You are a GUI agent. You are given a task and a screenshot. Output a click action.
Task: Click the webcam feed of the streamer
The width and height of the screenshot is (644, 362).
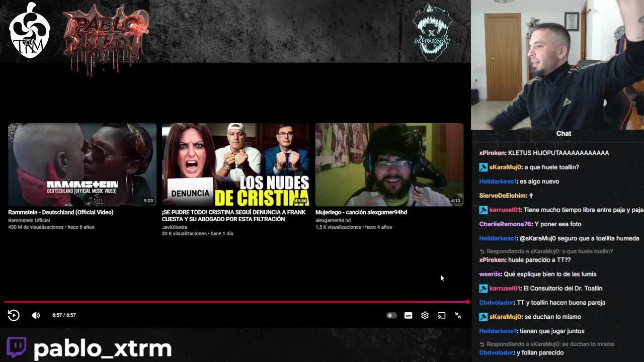pos(557,65)
